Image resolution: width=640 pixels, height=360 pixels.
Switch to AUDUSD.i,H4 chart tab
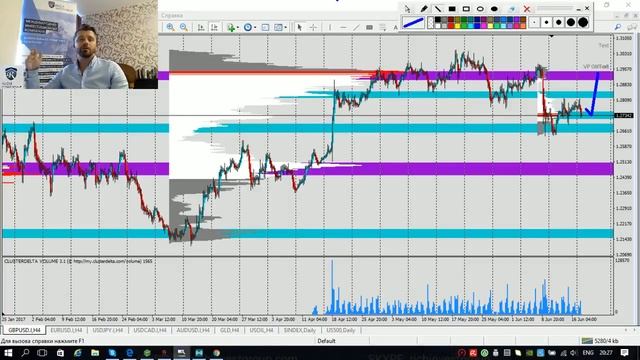[193, 330]
